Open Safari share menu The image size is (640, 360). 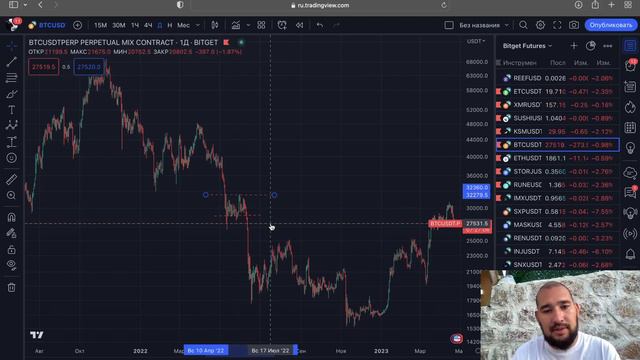tap(595, 5)
